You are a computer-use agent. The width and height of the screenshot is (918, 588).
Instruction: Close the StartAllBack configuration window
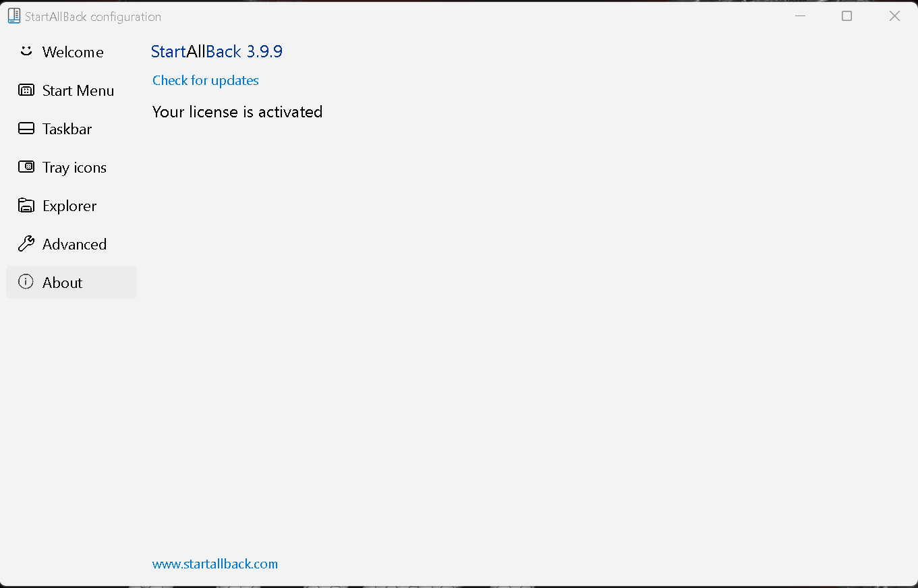click(894, 16)
